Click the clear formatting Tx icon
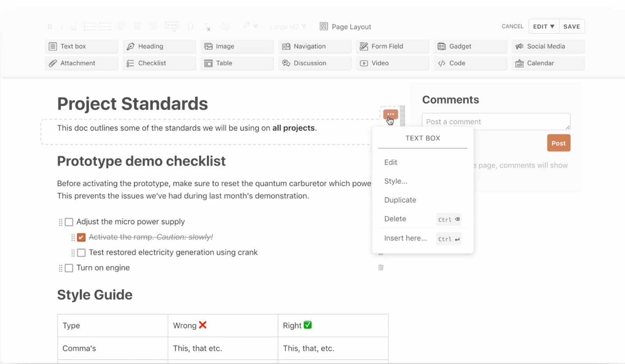Screen dimensions: 625x364 click(x=207, y=27)
